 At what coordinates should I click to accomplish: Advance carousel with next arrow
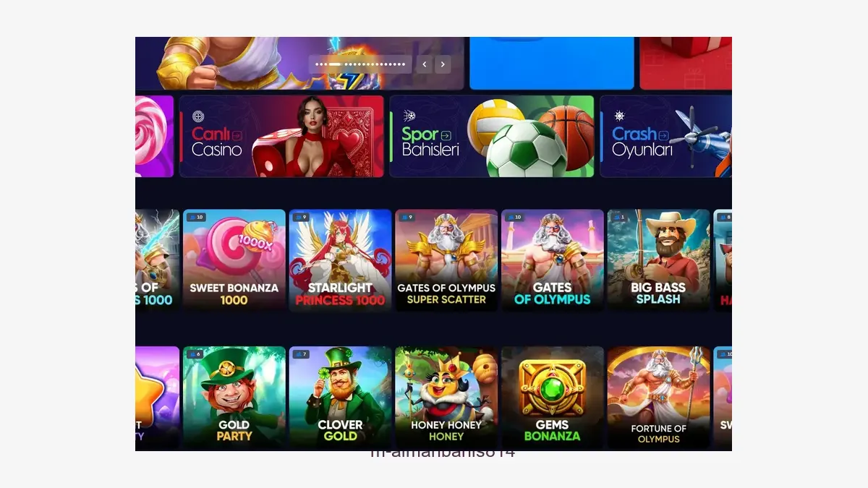coord(443,64)
